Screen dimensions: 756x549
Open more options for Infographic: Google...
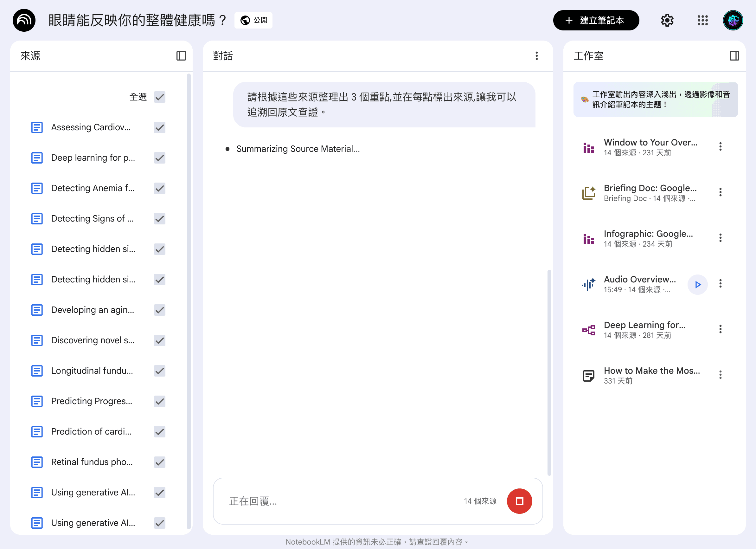[720, 238]
